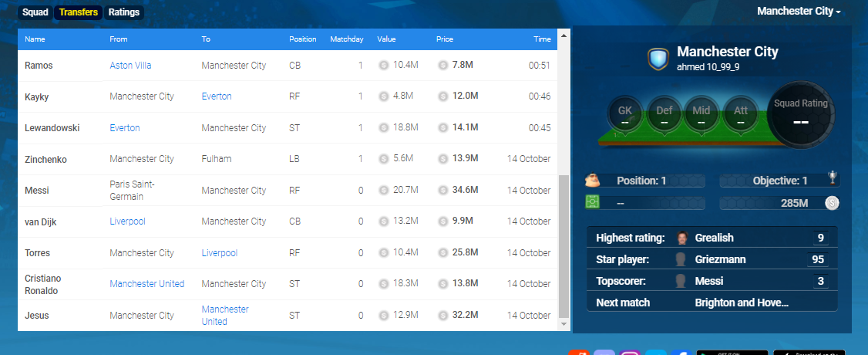This screenshot has width=868, height=355.
Task: Click the Mid rating badge
Action: click(x=701, y=115)
